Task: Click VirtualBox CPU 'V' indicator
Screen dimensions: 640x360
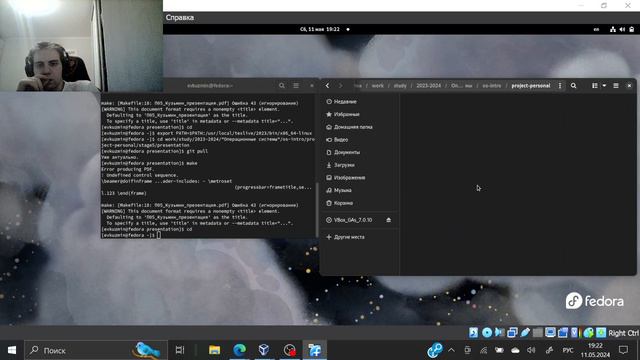Action: click(x=575, y=333)
